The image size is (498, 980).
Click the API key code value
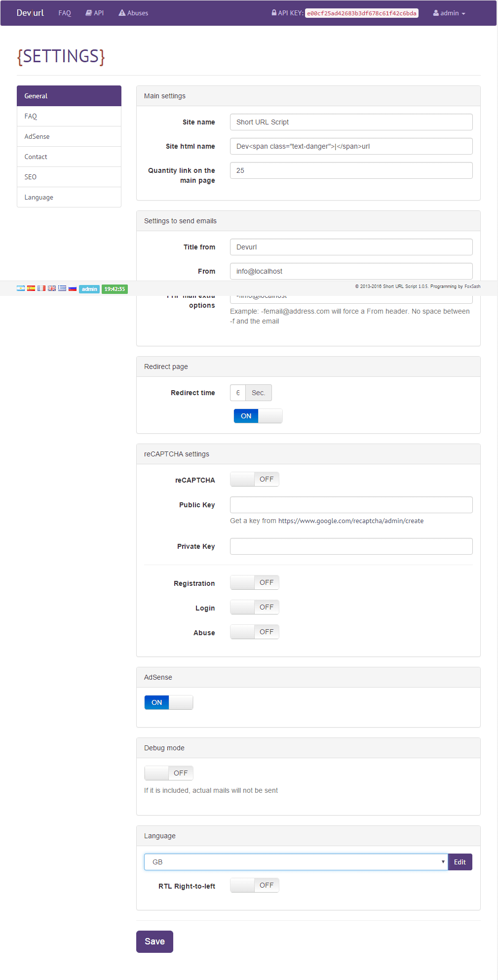362,13
